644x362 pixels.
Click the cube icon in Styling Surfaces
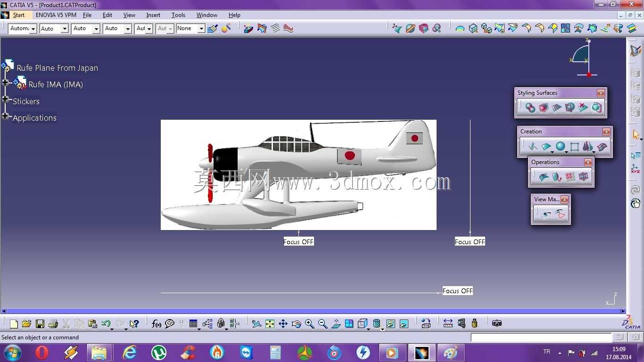point(596,108)
